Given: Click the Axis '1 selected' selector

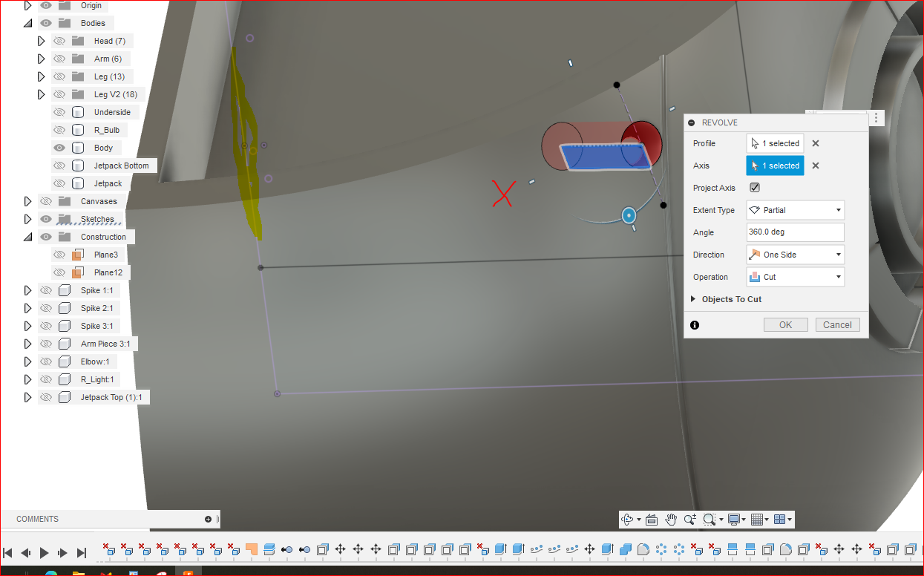Looking at the screenshot, I should tap(775, 166).
